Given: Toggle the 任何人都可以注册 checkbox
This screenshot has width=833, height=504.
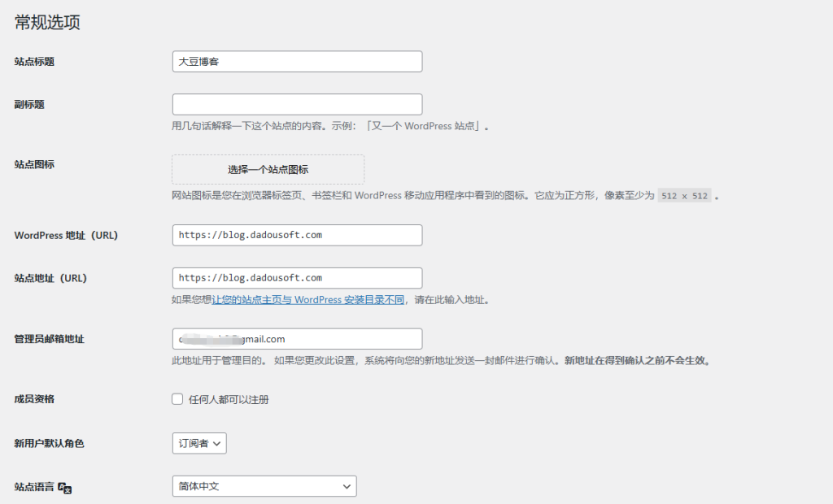Looking at the screenshot, I should (177, 399).
